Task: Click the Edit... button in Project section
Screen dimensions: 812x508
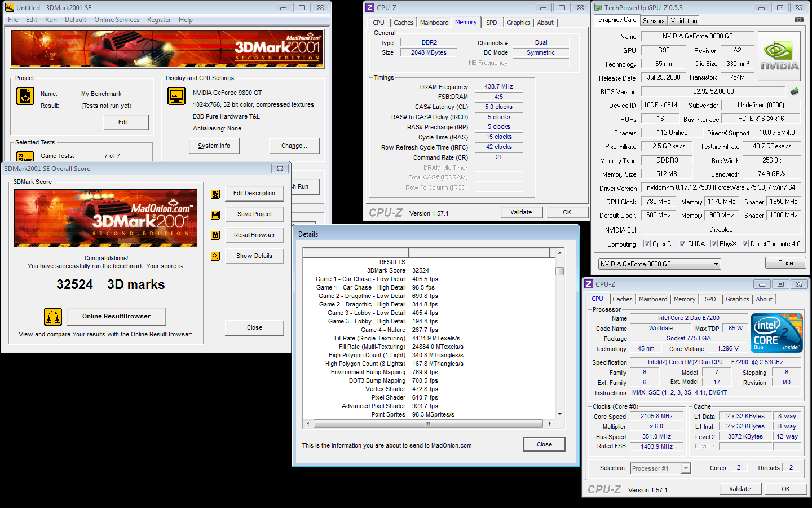Action: coord(126,122)
